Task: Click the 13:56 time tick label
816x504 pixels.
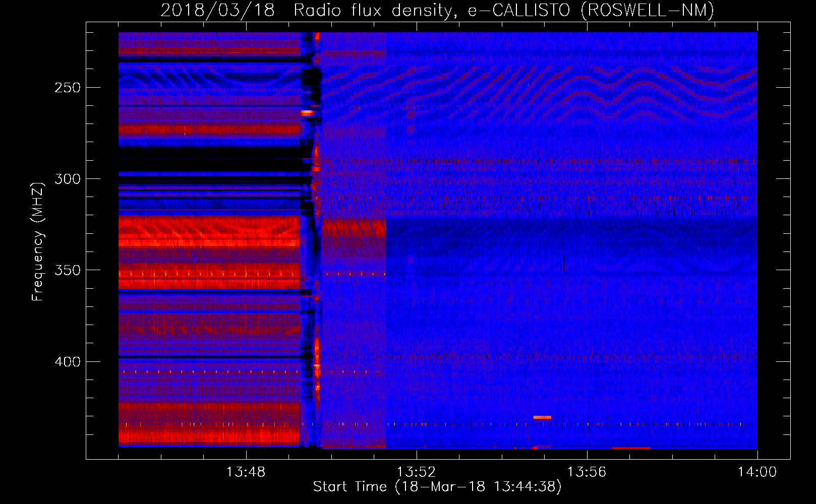Action: (x=587, y=472)
